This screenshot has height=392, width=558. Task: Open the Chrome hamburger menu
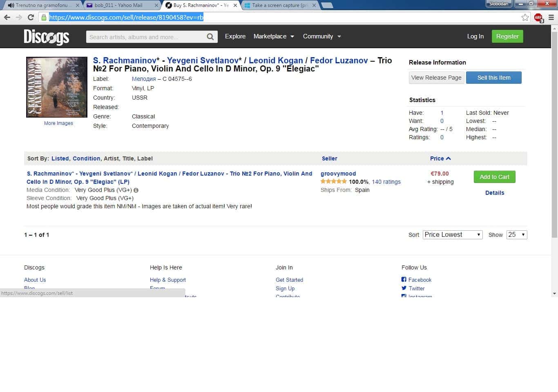(551, 17)
